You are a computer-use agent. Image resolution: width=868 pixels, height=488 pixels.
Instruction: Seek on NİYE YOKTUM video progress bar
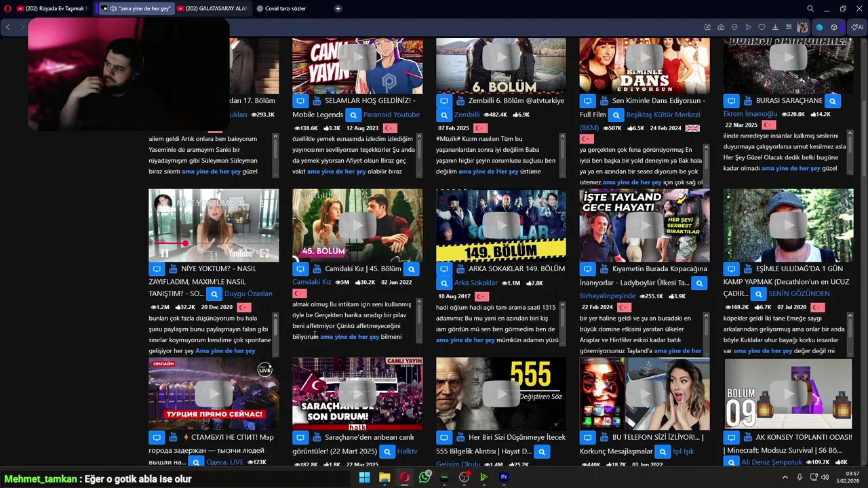coord(214,243)
